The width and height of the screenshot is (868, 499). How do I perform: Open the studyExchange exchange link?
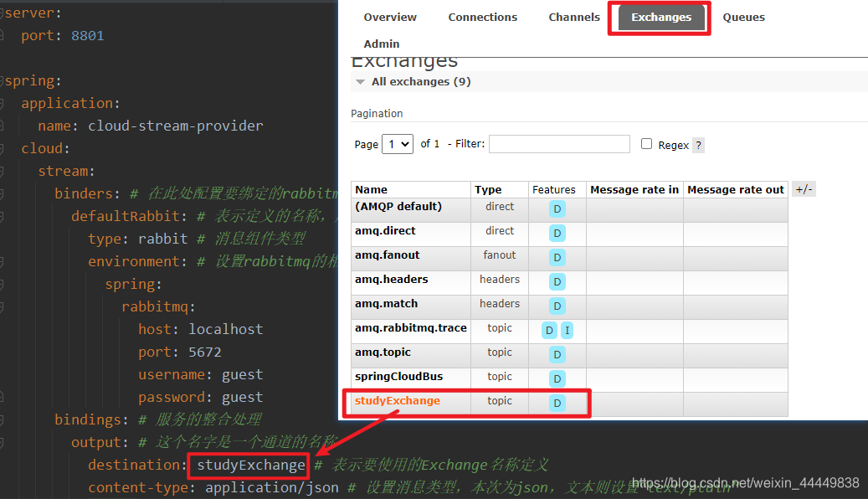click(x=398, y=401)
